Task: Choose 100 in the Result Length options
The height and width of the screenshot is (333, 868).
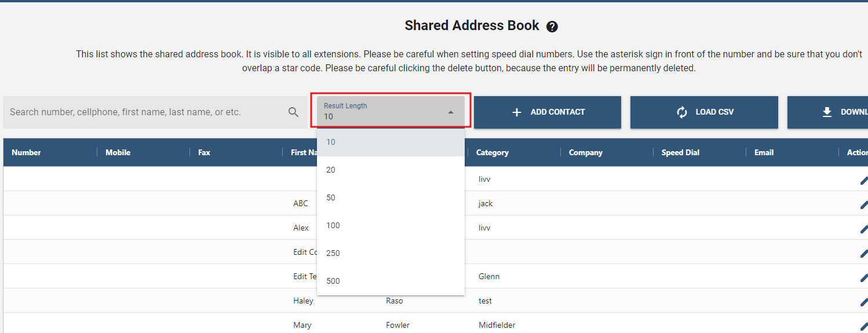Action: coord(333,225)
